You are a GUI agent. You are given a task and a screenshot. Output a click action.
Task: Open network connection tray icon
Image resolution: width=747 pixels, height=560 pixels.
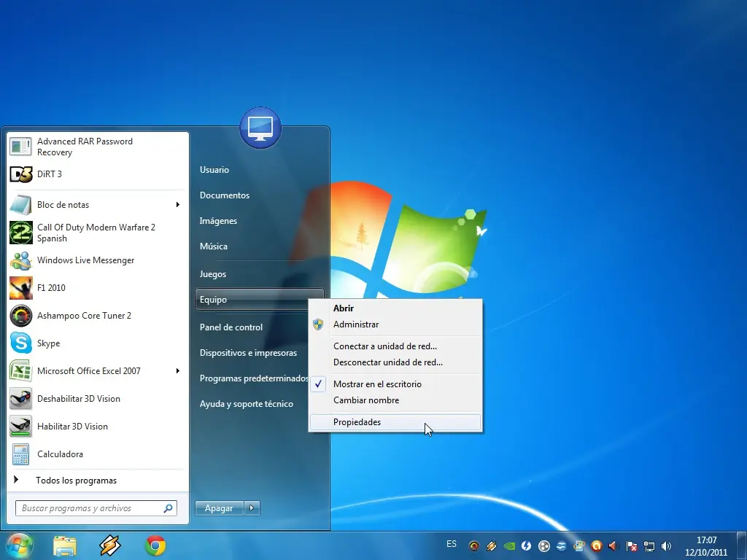point(649,546)
